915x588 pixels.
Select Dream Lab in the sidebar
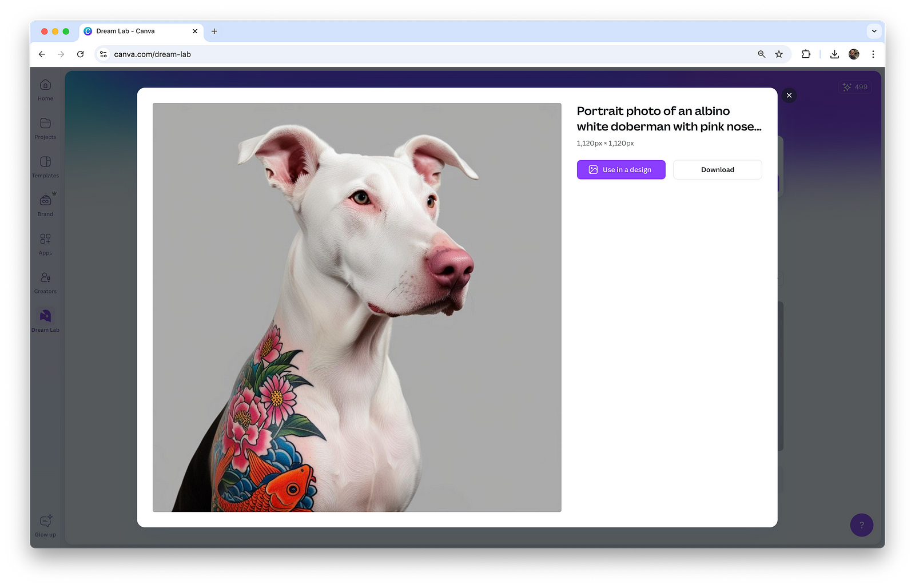(45, 320)
